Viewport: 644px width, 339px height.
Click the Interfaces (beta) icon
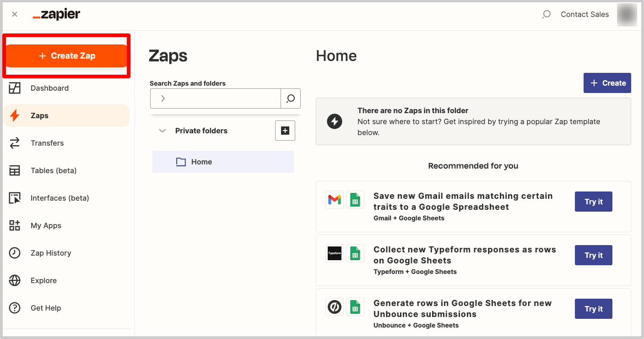15,198
